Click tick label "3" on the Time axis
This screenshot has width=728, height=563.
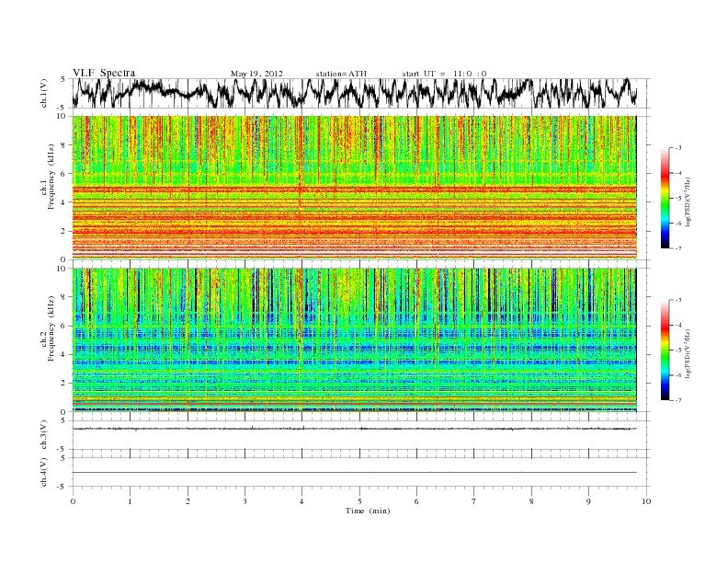(x=245, y=501)
